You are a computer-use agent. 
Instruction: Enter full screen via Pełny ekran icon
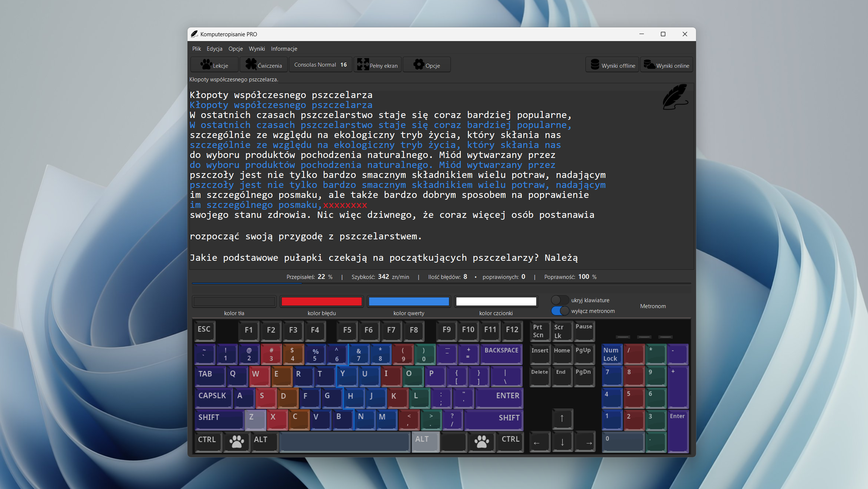point(363,64)
